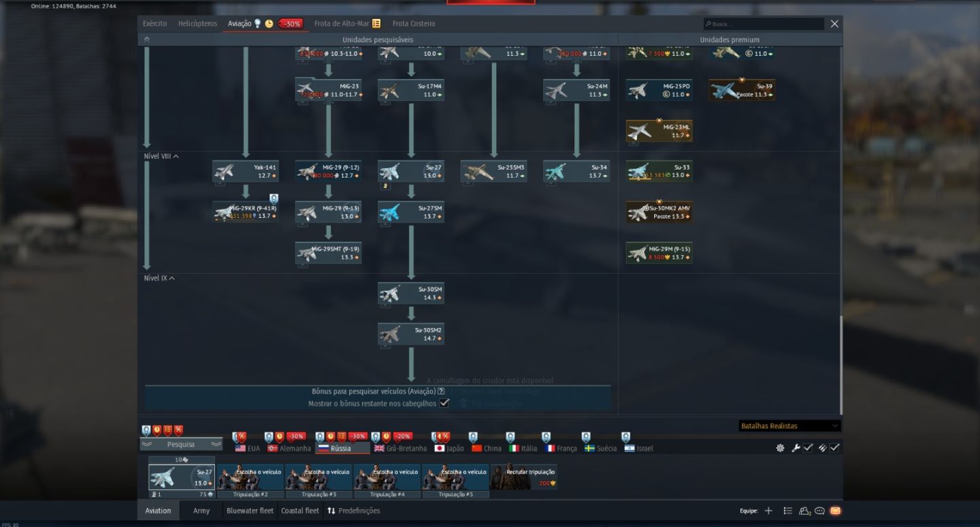Click the help icon beside research bonus
This screenshot has height=527, width=980.
click(x=442, y=392)
